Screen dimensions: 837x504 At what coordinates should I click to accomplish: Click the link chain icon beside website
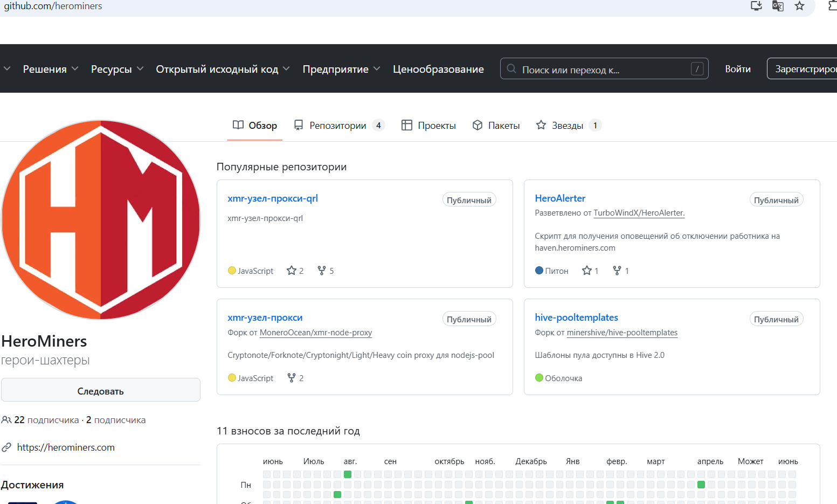pos(6,447)
